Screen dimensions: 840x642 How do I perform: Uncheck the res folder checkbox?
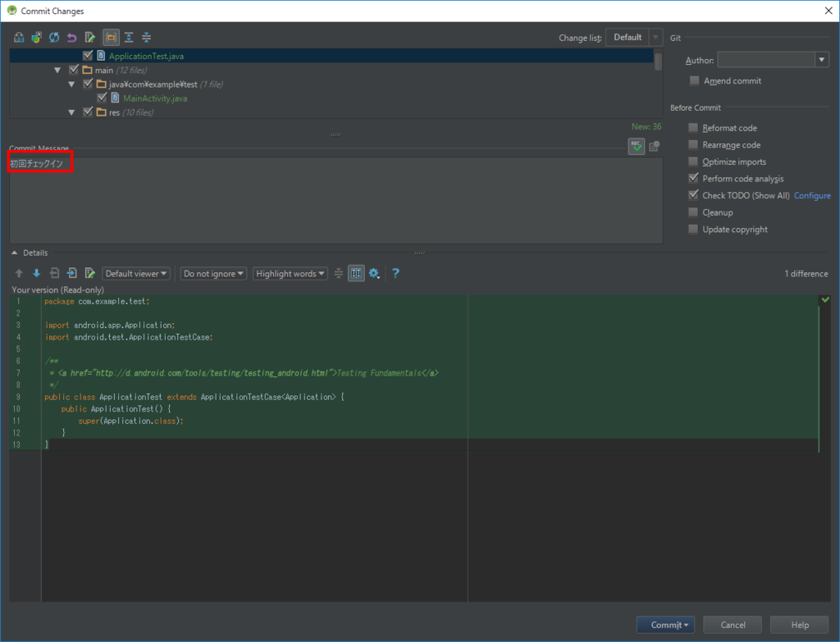coord(88,112)
